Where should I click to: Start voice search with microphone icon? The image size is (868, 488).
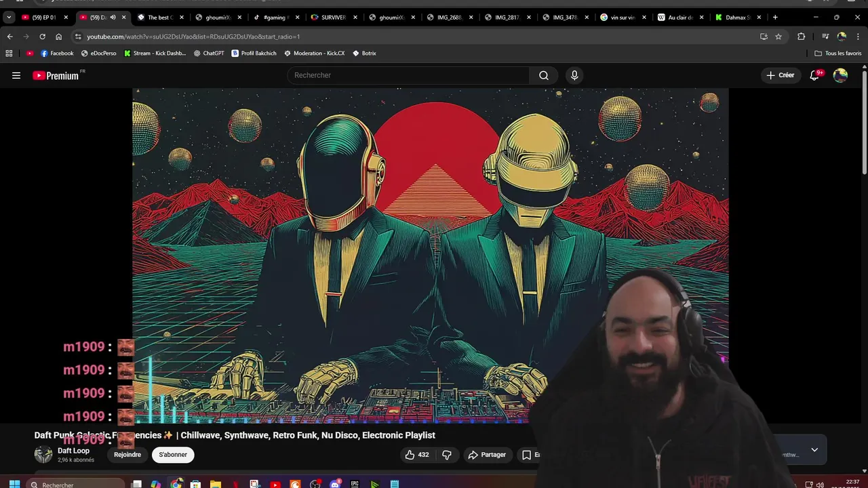pyautogui.click(x=574, y=75)
